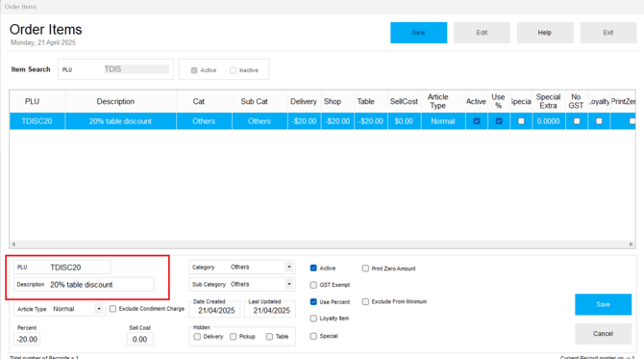Toggle Loyalty checkbox in TDISC20 grid row
The height and width of the screenshot is (359, 644).
(x=599, y=121)
